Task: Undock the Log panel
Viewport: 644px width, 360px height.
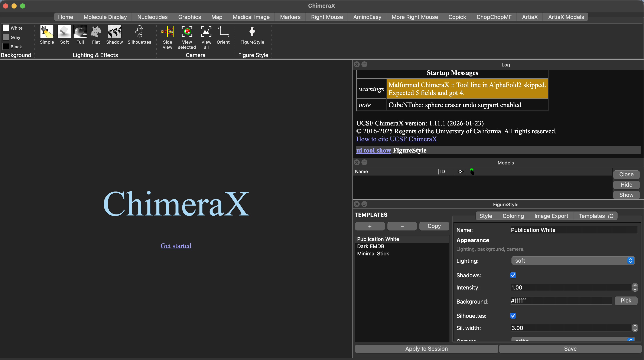Action: (364, 65)
